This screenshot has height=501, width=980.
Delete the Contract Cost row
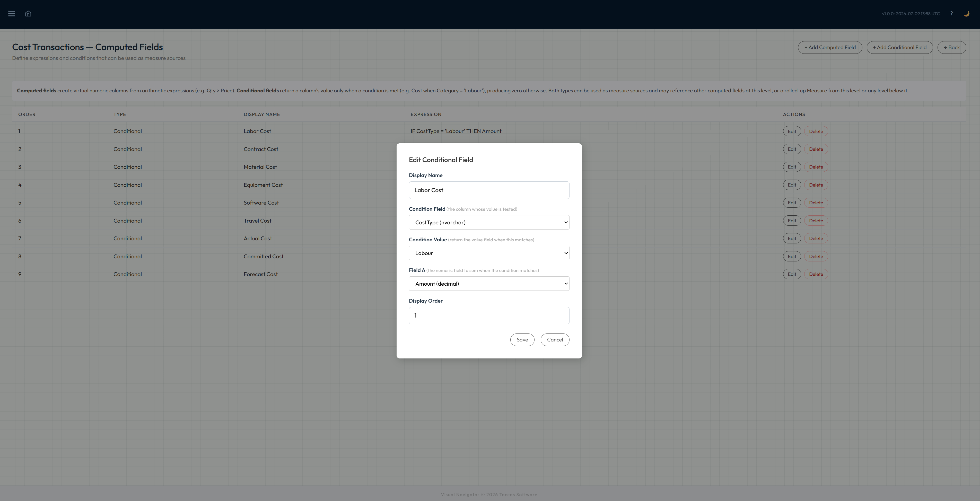coord(816,149)
